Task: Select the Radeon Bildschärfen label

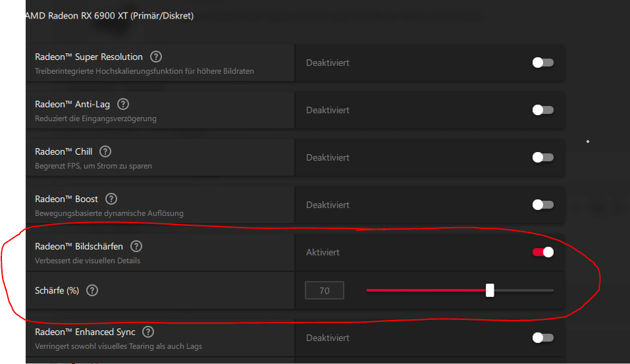Action: point(79,247)
